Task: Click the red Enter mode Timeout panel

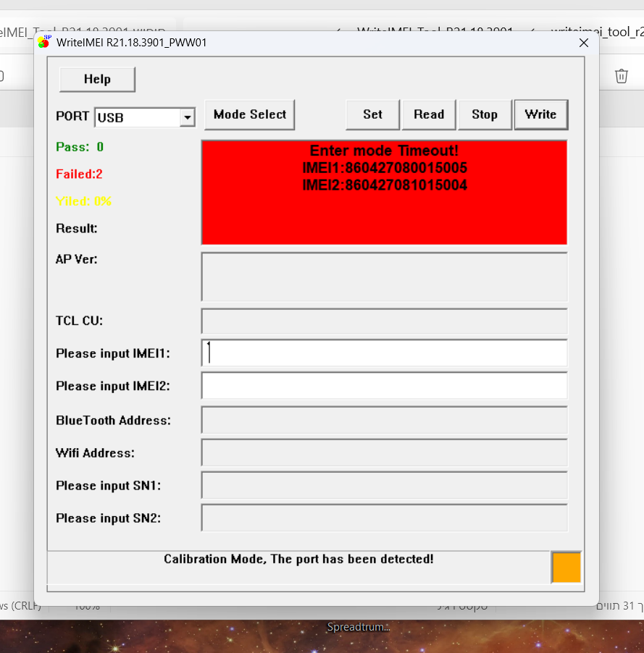Action: coord(384,210)
